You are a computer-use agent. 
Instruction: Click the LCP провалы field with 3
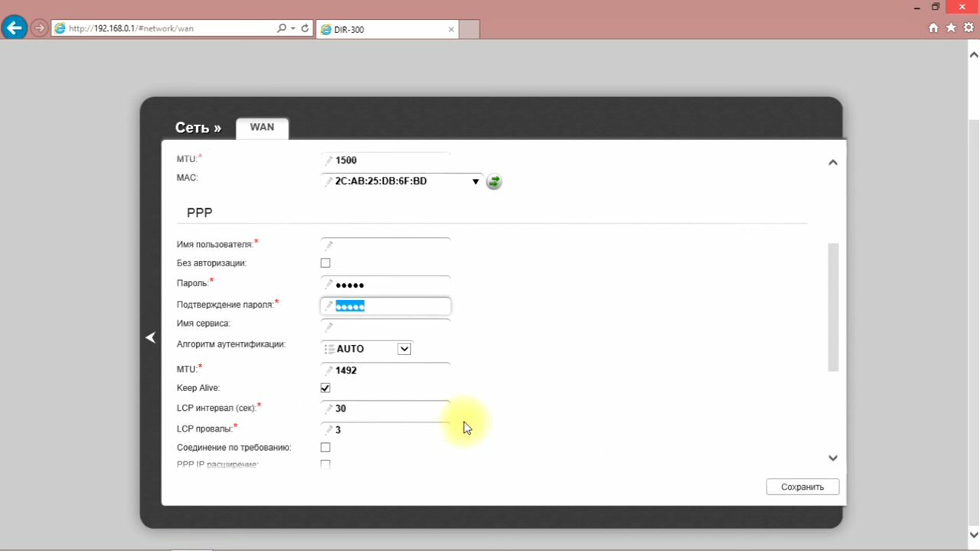pos(385,429)
